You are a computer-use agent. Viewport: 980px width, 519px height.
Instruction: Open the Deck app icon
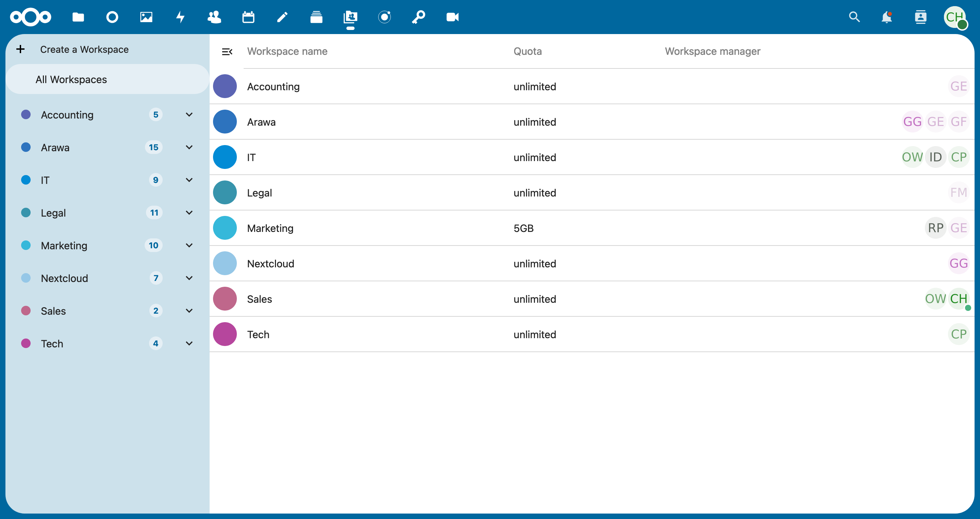[316, 17]
